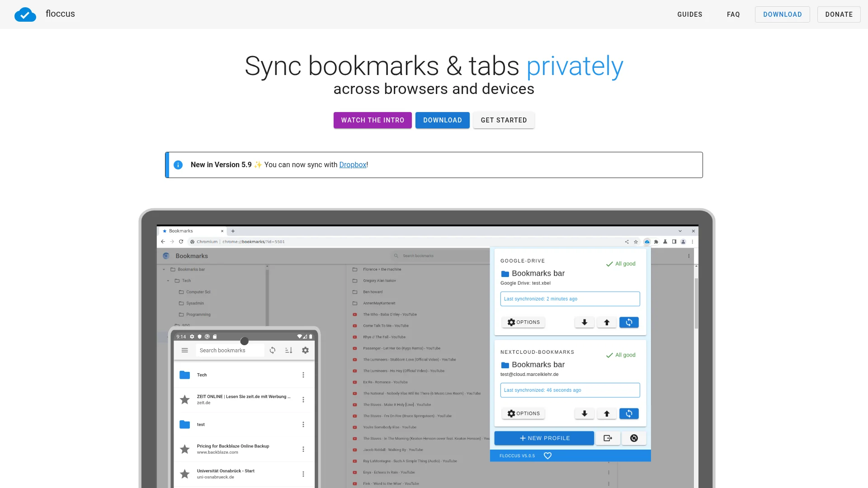Screen dimensions: 868x488
Task: Click the blue info icon in notice
Action: (x=178, y=165)
